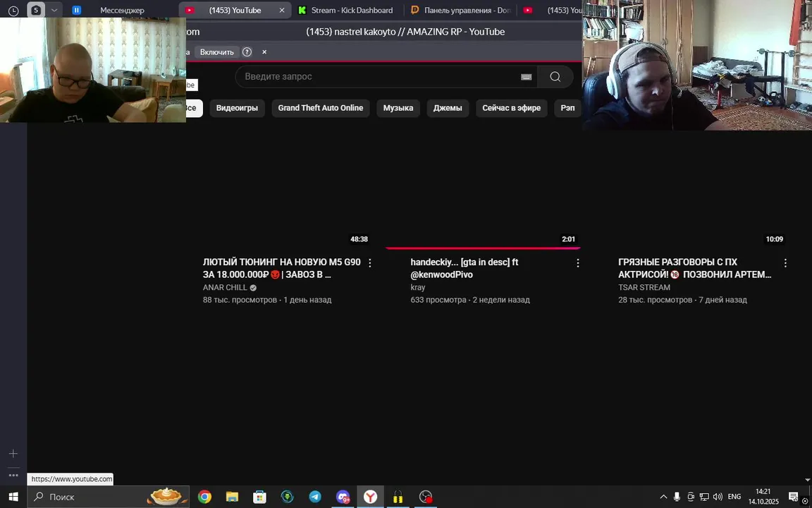Open the network tray icon
The height and width of the screenshot is (508, 812).
[704, 497]
